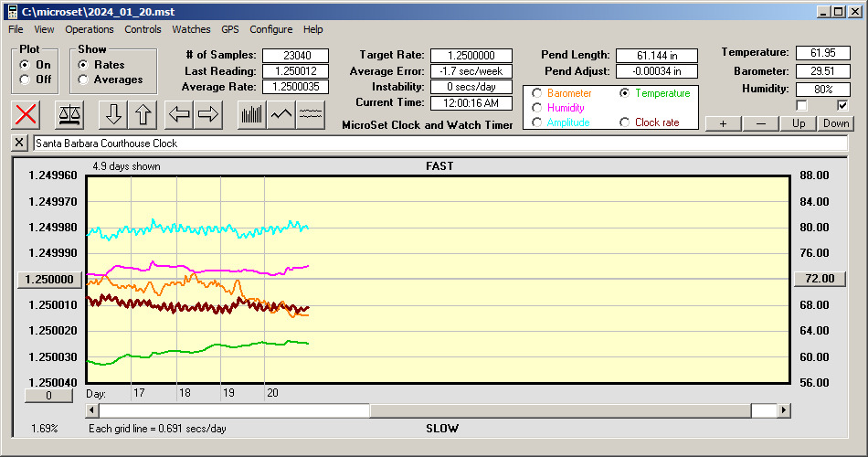The width and height of the screenshot is (868, 457).
Task: Click the small X beside clock name
Action: coord(19,143)
